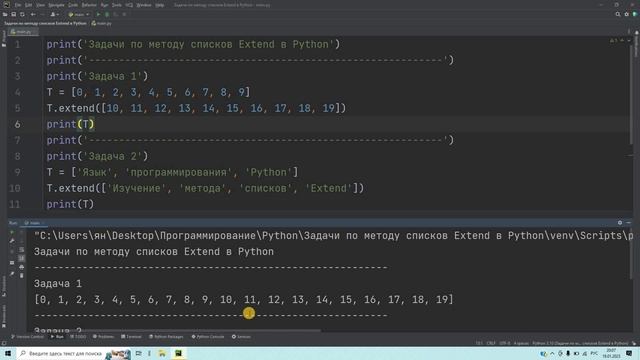Screen dimensions: 640x360
Task: Open the Edit menu
Action: pyautogui.click(x=28, y=5)
